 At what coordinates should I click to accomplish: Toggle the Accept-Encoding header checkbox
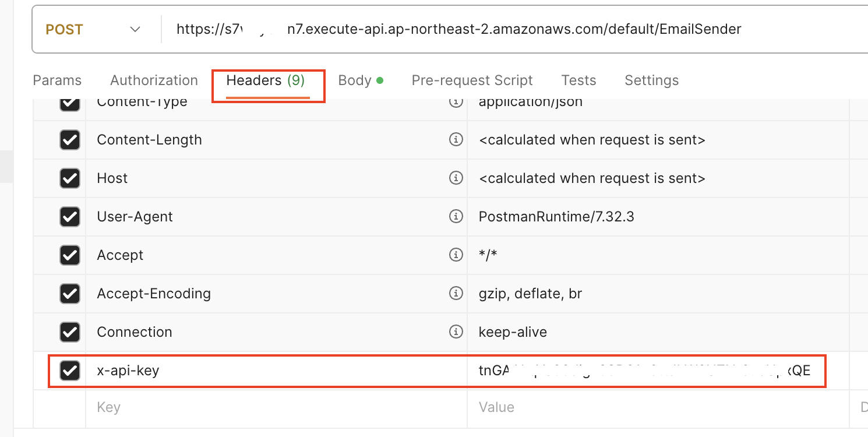point(70,294)
